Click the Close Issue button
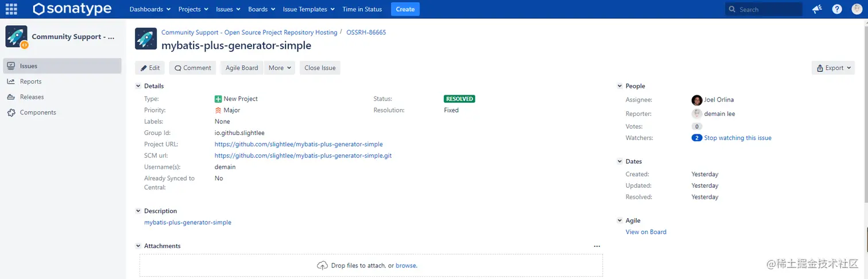This screenshot has width=868, height=279. click(x=320, y=68)
